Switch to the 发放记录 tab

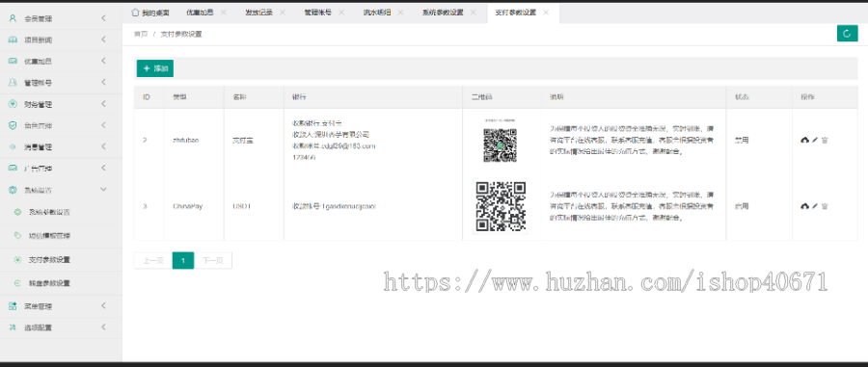tap(259, 13)
